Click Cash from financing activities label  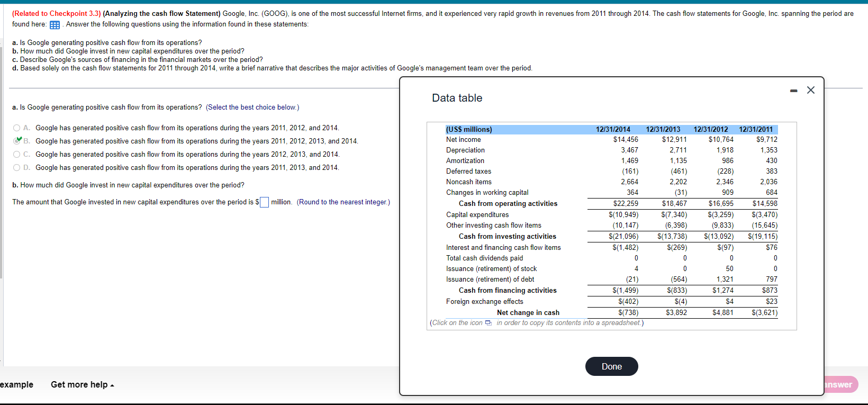click(x=508, y=291)
